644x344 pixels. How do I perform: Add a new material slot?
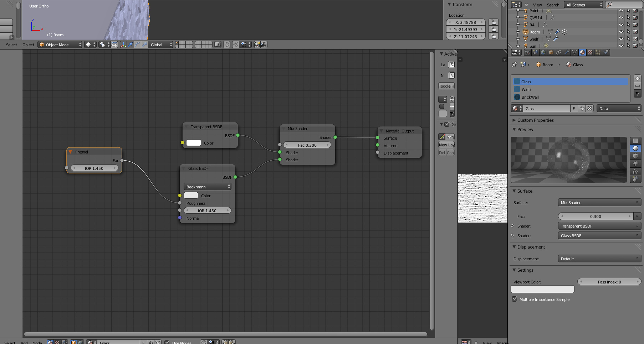[x=638, y=78]
